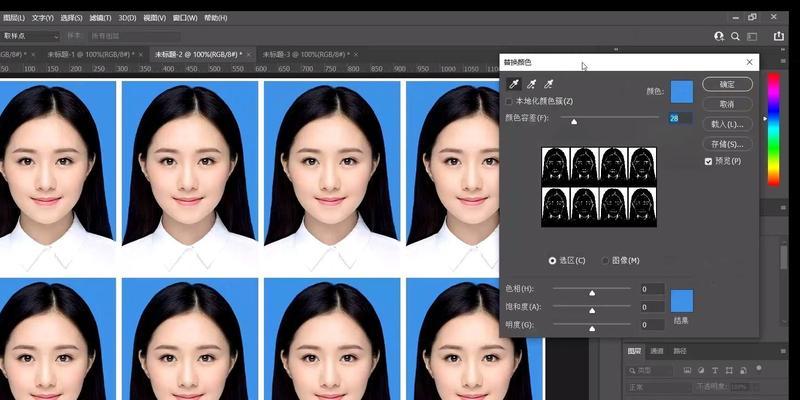800x400 pixels.
Task: Filter layers by pixel layer icon
Action: point(687,370)
